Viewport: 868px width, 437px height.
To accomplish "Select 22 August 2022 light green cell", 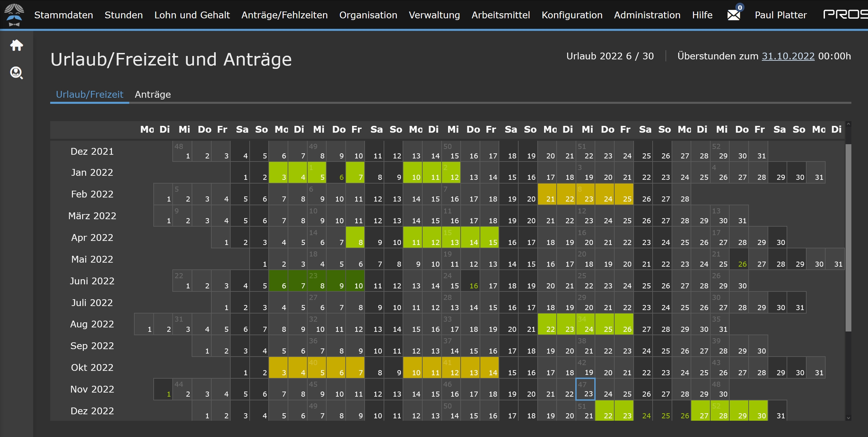I will tap(547, 324).
